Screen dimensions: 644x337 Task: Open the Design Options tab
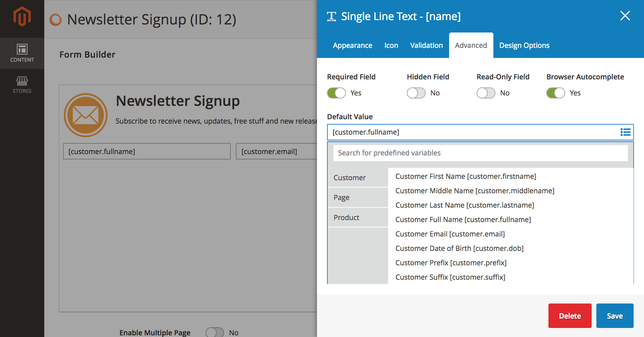pos(524,45)
